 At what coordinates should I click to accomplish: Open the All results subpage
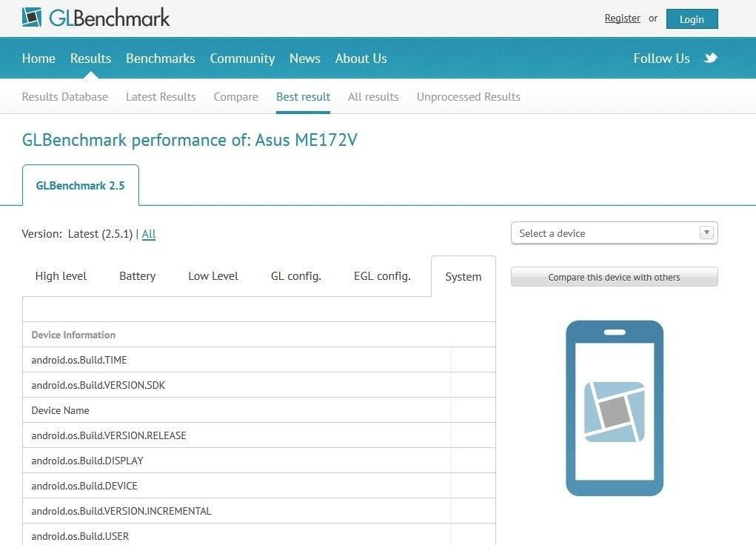373,97
